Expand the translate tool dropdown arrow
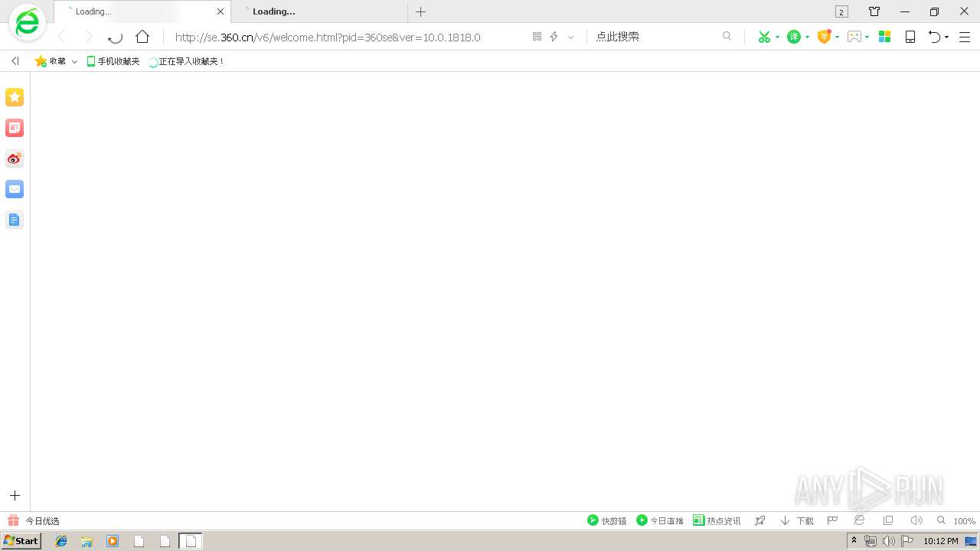 (x=807, y=37)
